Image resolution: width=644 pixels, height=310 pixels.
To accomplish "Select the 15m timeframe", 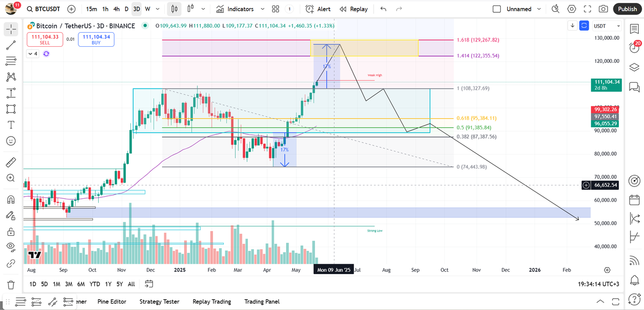I will pos(92,9).
